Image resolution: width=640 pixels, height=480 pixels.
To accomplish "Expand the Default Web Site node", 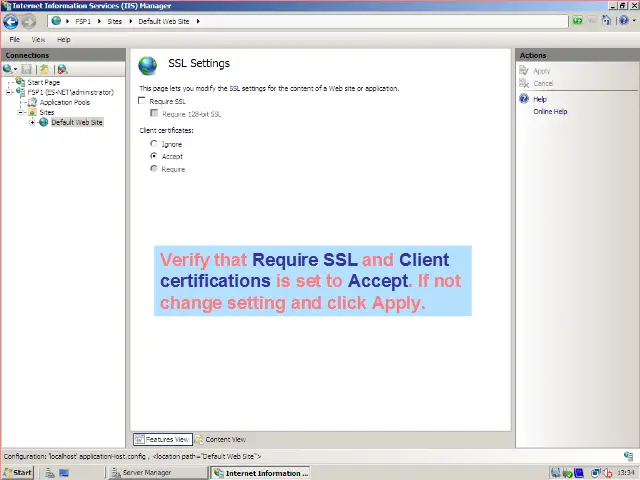I will coord(32,122).
